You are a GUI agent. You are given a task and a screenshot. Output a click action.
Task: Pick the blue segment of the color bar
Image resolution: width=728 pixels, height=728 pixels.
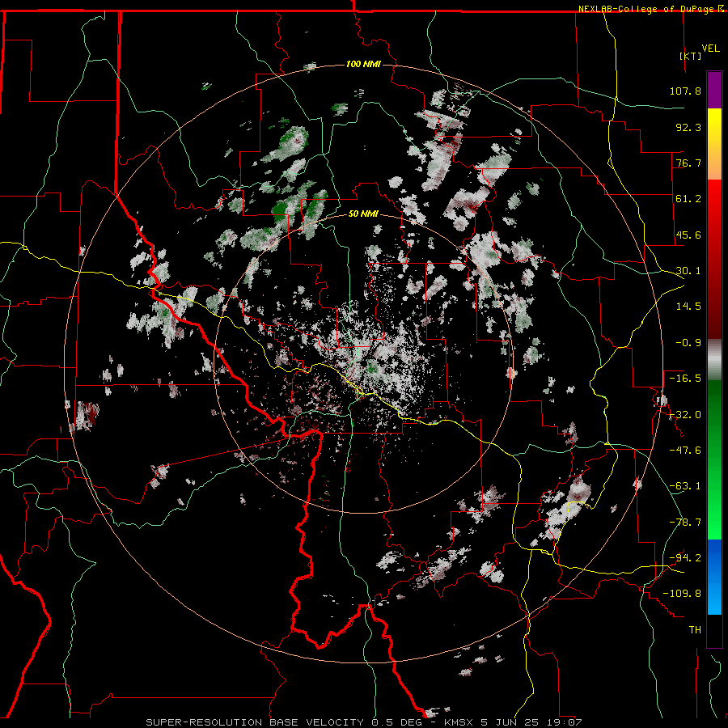(x=714, y=577)
